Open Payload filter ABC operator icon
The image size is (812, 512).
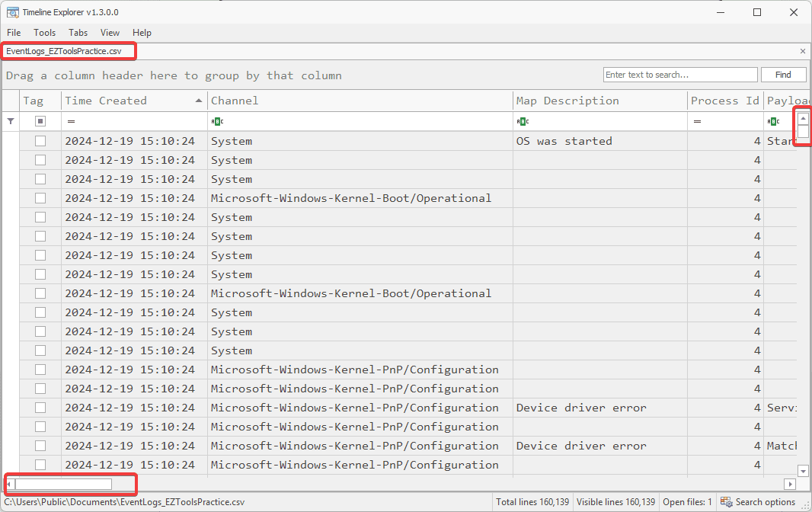[774, 121]
